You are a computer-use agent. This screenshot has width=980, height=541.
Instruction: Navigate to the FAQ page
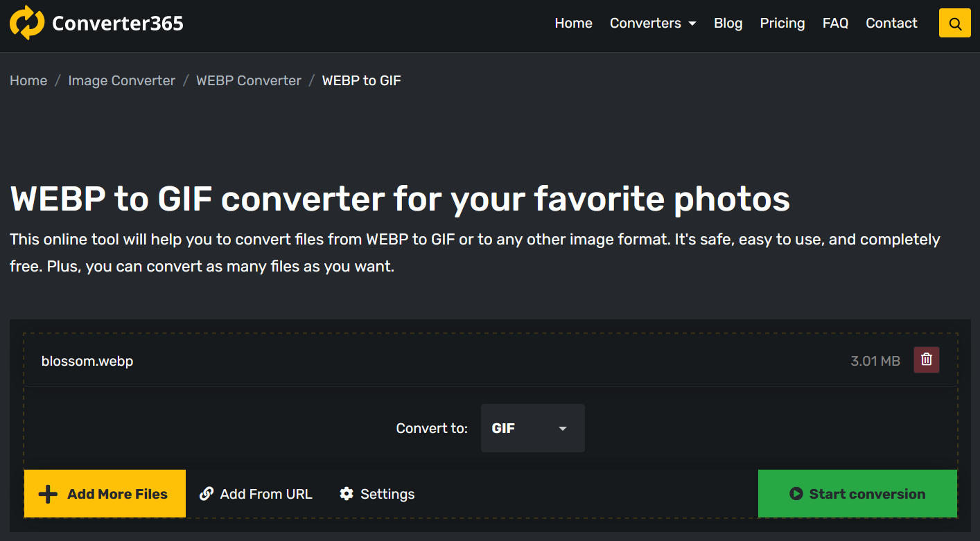[835, 24]
